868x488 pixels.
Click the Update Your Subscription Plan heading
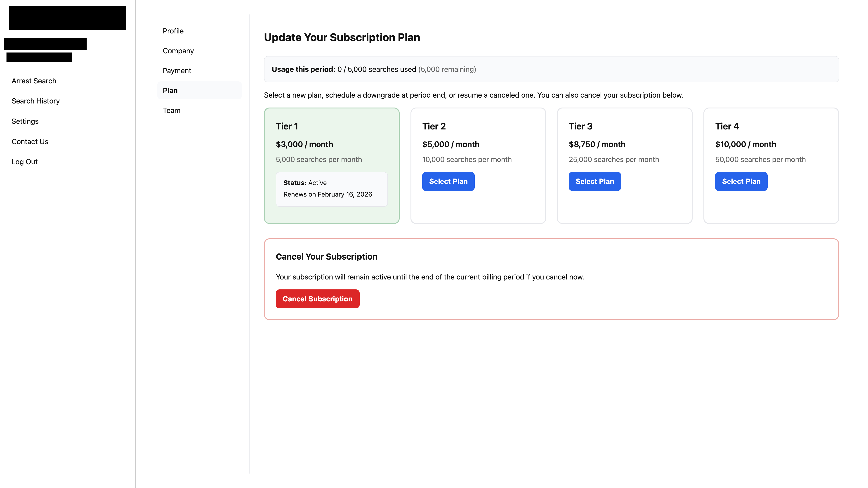342,37
